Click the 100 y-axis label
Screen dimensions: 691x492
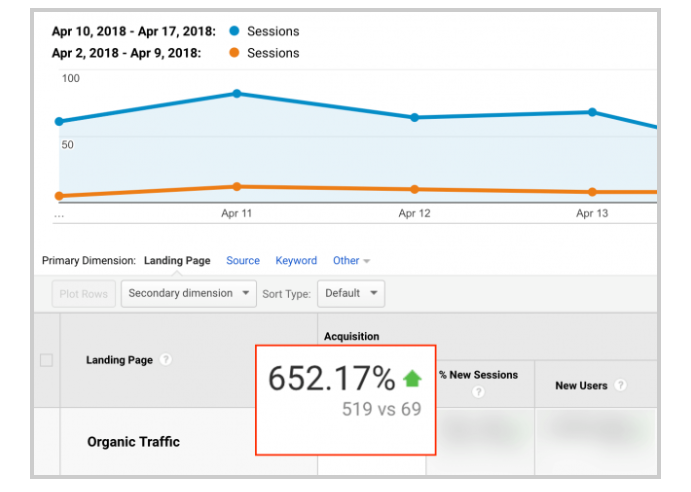71,78
